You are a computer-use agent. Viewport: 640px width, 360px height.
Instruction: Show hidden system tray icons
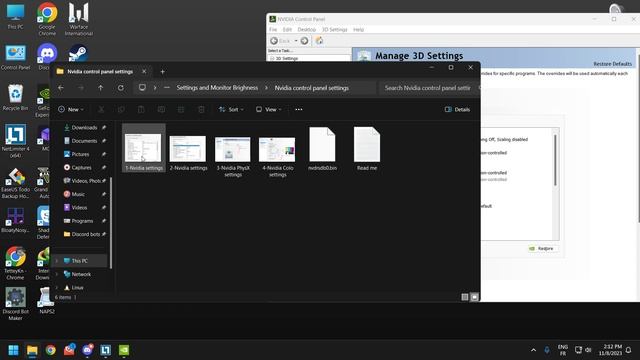[x=533, y=350]
